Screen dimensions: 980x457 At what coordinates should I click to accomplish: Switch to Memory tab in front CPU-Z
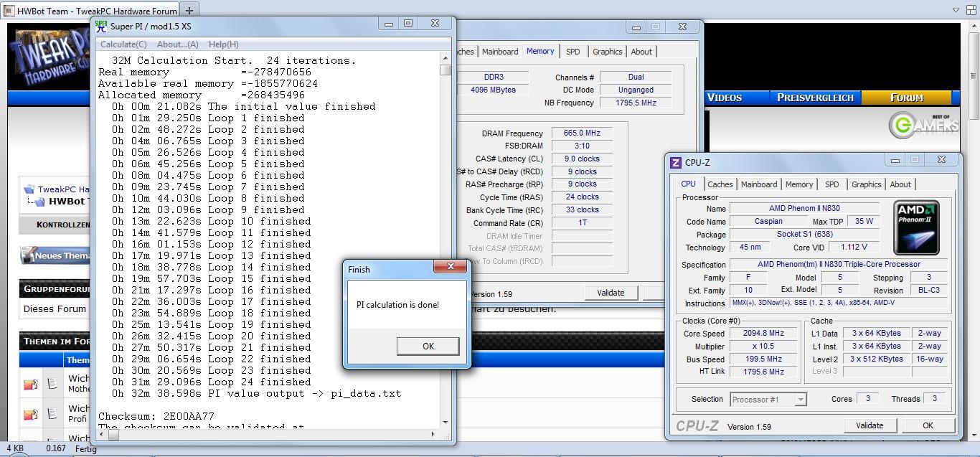799,184
